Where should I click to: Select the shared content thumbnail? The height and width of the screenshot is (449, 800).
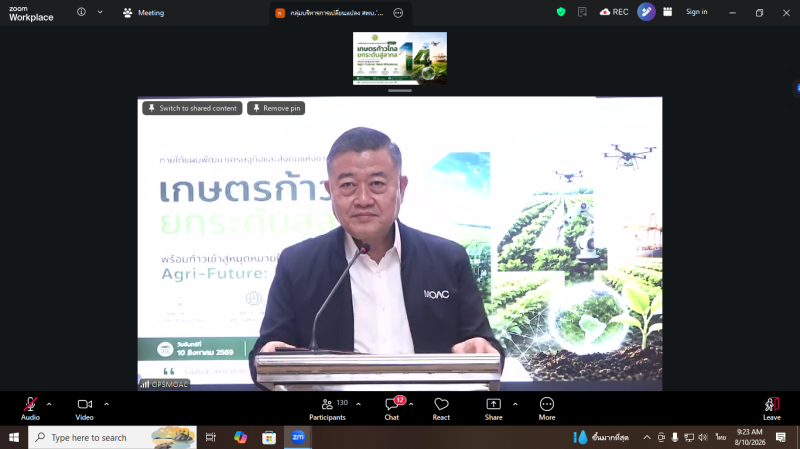pyautogui.click(x=400, y=59)
